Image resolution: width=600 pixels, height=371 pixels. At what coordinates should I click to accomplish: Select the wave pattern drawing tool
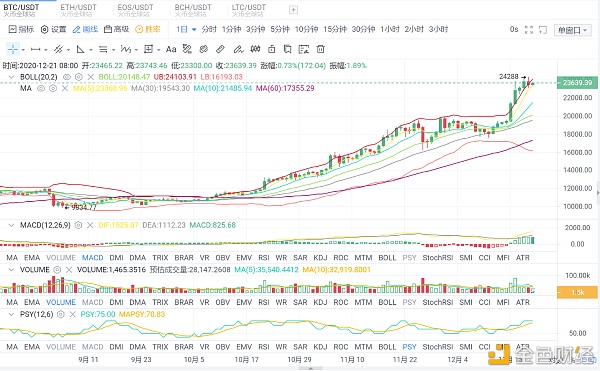[126, 49]
